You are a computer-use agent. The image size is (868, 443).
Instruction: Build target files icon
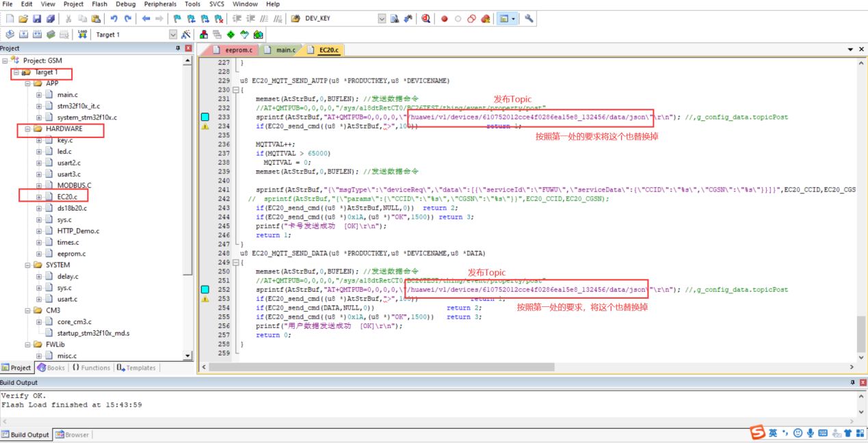pos(23,34)
